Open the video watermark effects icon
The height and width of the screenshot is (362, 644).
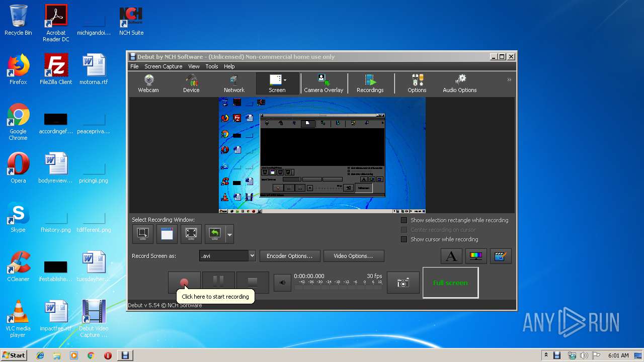(500, 256)
